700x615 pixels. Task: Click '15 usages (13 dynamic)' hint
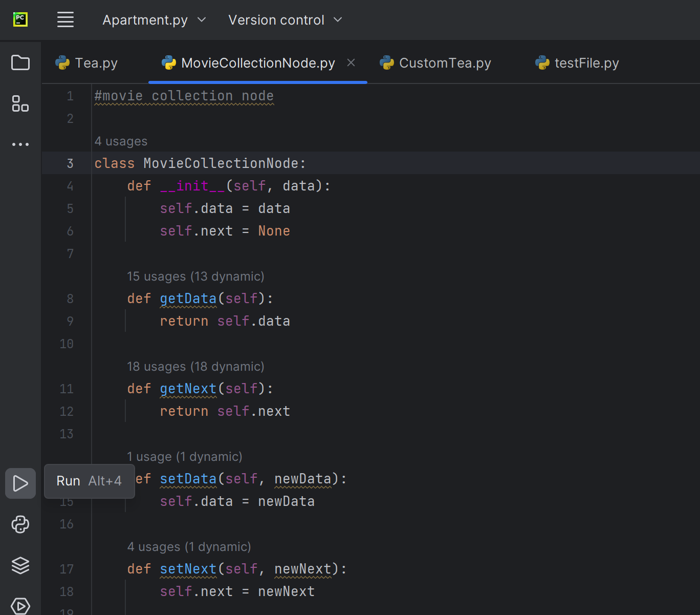[x=195, y=277]
